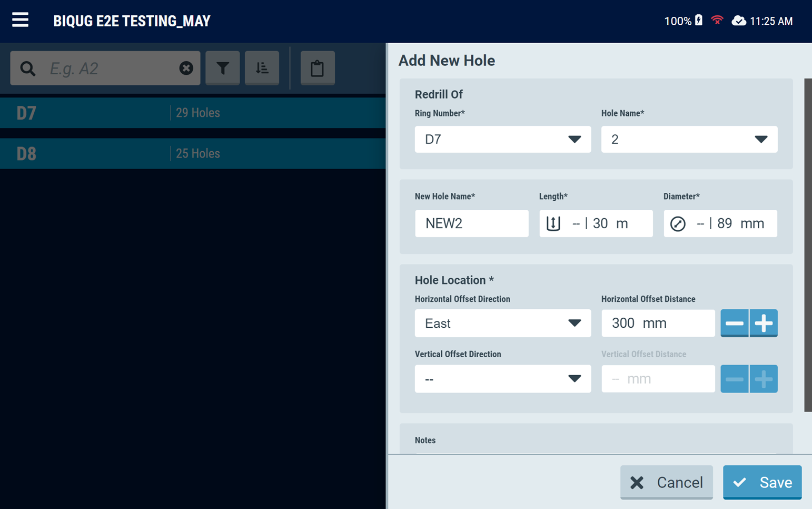Click the clipboard icon button

(318, 68)
